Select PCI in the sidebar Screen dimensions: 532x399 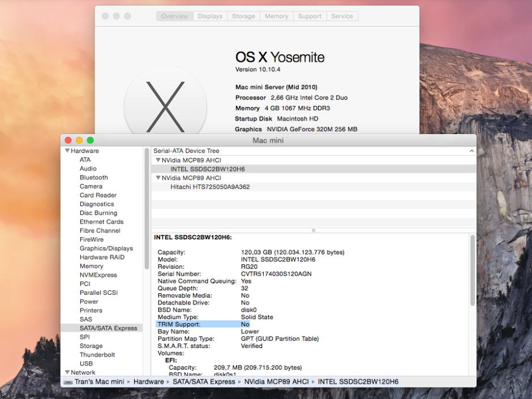click(x=85, y=284)
